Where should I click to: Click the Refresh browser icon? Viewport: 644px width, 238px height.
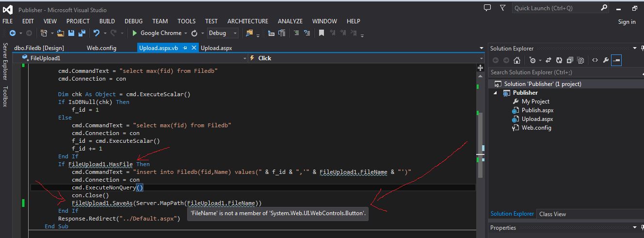(x=194, y=33)
